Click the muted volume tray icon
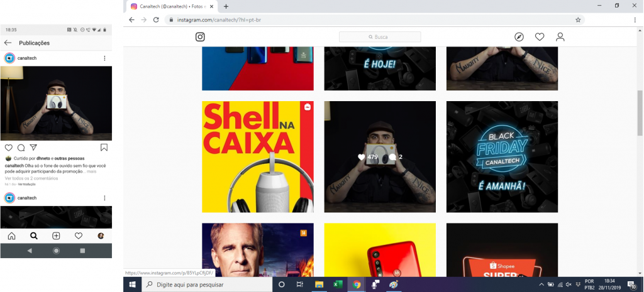Screen dimensions: 644x292 [x=569, y=284]
